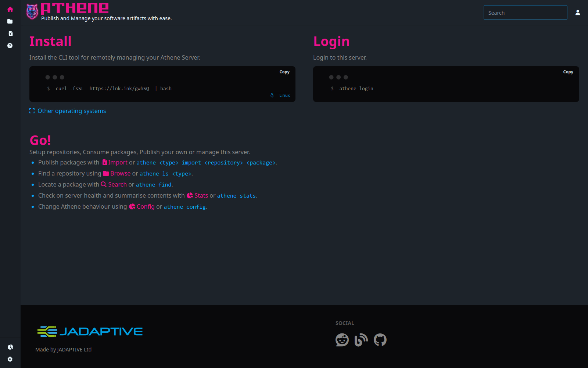Click the Reddit social icon
The image size is (588, 368).
(342, 340)
